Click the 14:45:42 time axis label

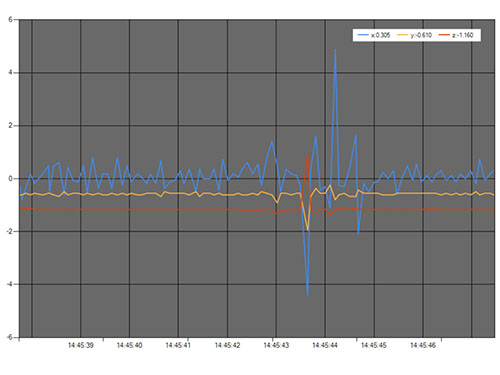(x=227, y=345)
